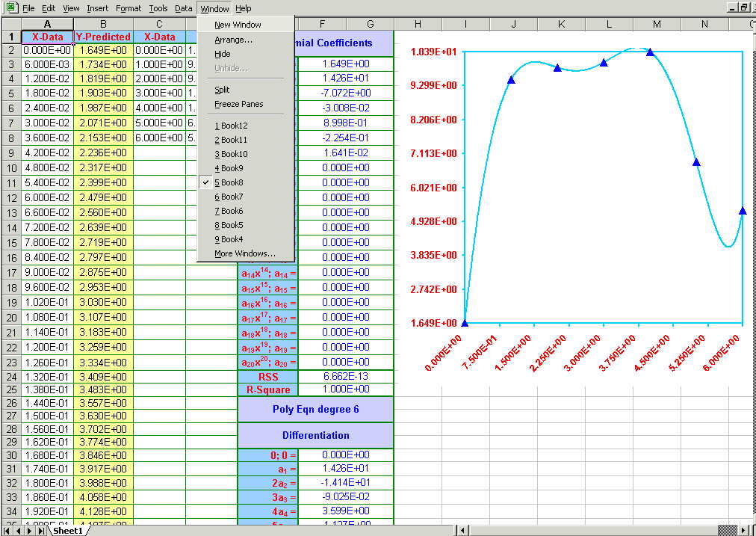Viewport: 756px width, 536px height.
Task: Choose Freeze Panes from Window menu
Action: coord(238,104)
